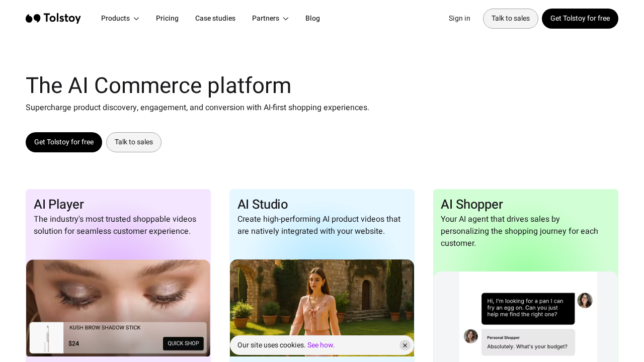Open the cookie 'See how.' link
Image resolution: width=644 pixels, height=362 pixels.
click(321, 345)
